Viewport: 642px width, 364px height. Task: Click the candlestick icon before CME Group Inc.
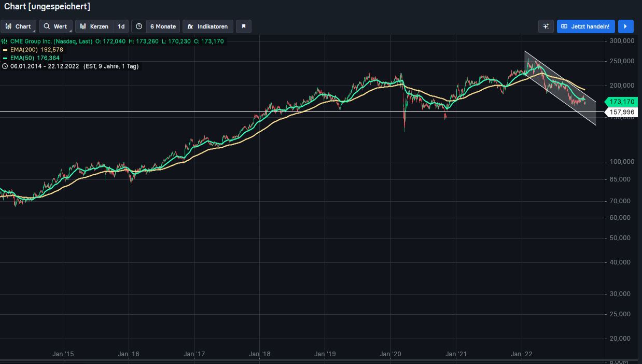5,41
